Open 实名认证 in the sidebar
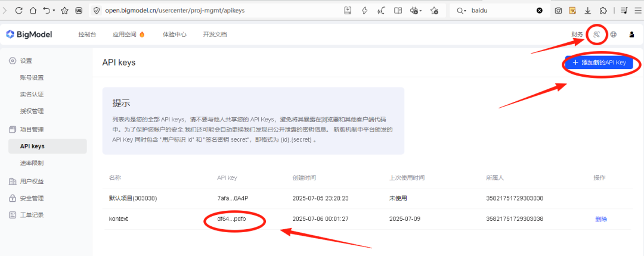 (x=32, y=94)
